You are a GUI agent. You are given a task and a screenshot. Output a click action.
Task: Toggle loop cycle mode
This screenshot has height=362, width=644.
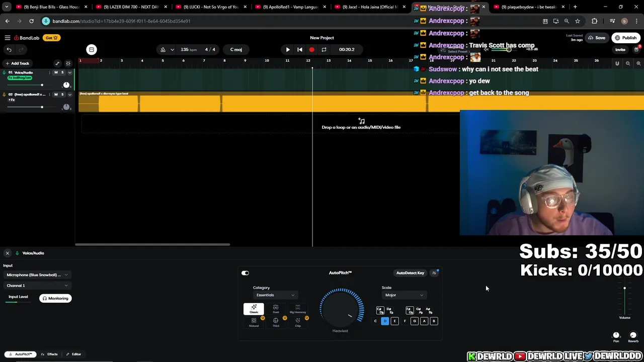click(324, 49)
